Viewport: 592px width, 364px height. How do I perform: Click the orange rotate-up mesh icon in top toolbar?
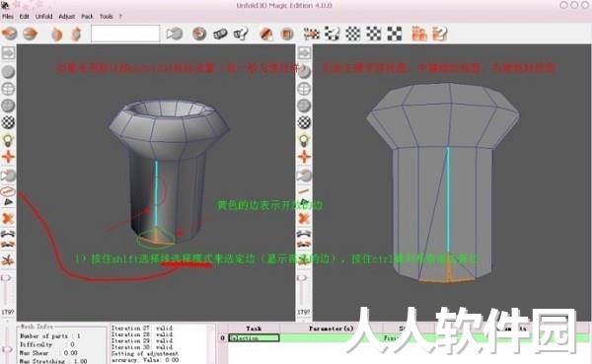point(76,34)
